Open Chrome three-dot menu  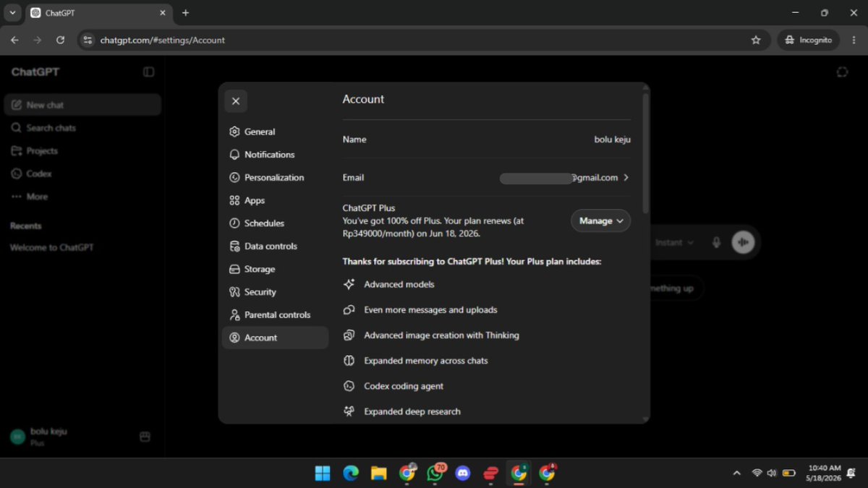(x=854, y=40)
